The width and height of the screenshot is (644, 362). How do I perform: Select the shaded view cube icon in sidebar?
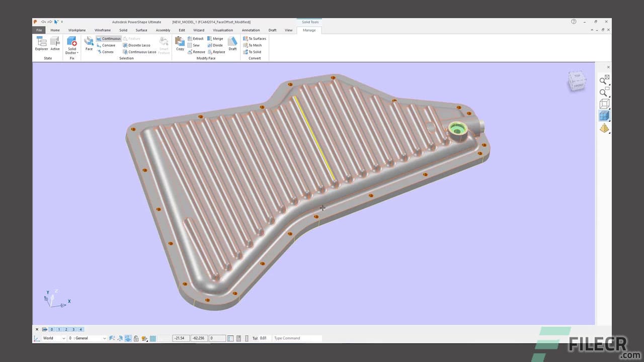(x=604, y=115)
